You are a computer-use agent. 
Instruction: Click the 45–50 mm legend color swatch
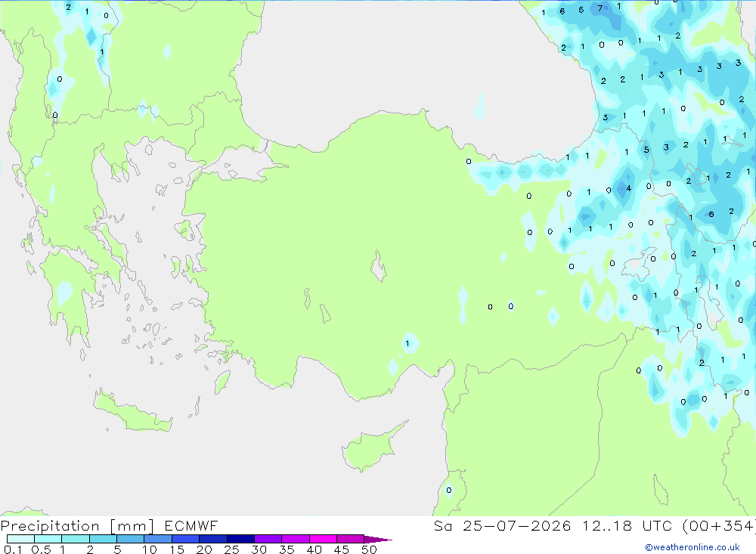pos(350,539)
